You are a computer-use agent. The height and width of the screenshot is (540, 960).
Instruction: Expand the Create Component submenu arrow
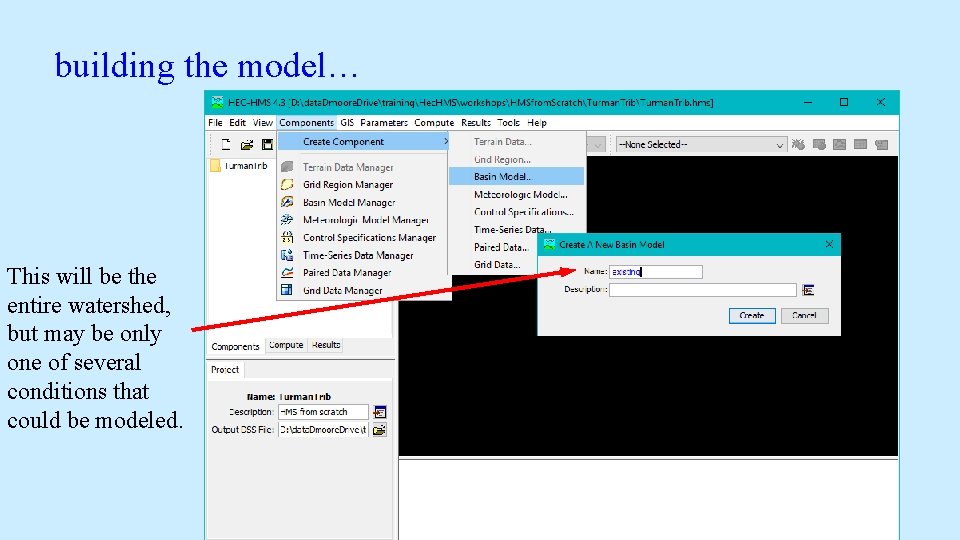[446, 141]
